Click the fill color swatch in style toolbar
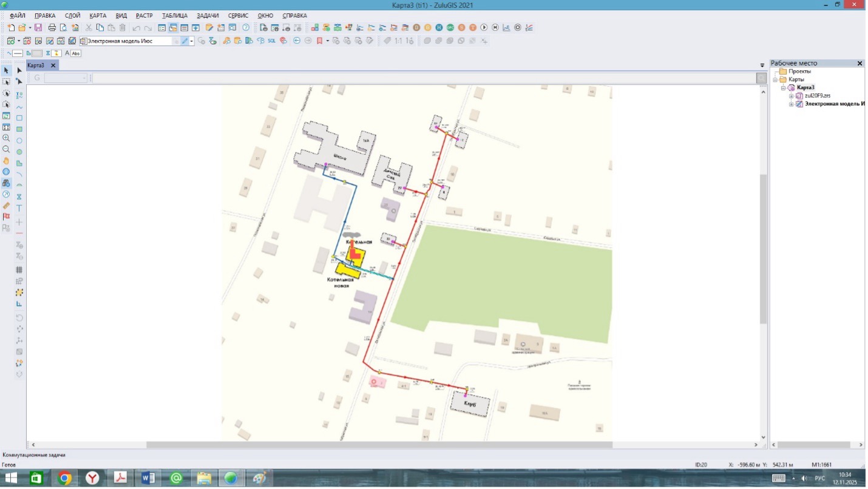 pyautogui.click(x=37, y=53)
